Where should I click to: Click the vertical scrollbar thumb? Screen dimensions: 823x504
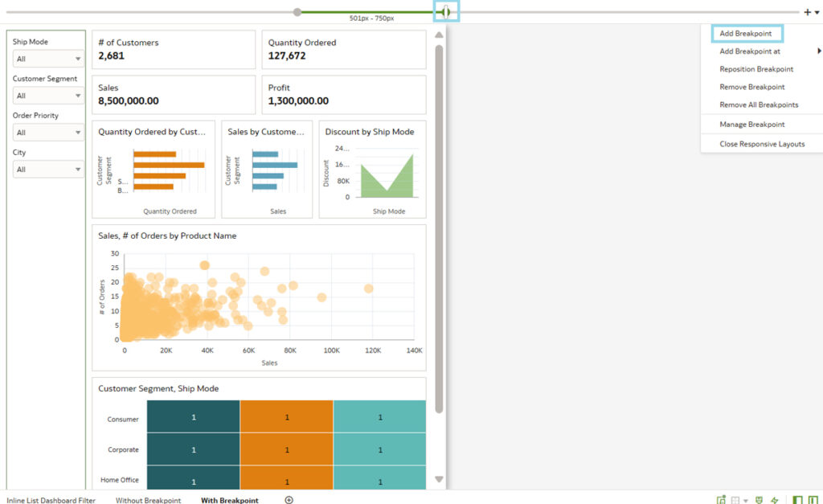click(x=439, y=225)
